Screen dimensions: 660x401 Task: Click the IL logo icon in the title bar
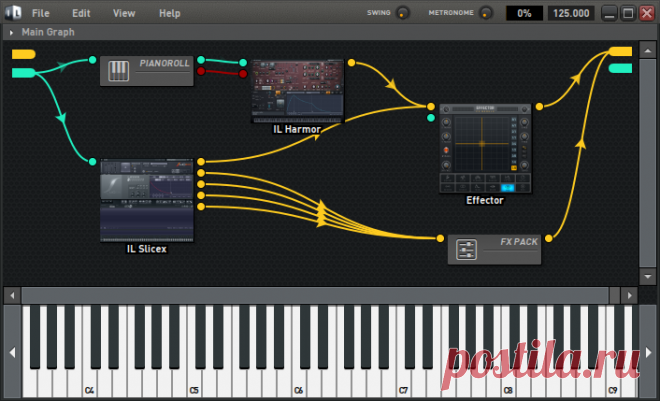[13, 13]
